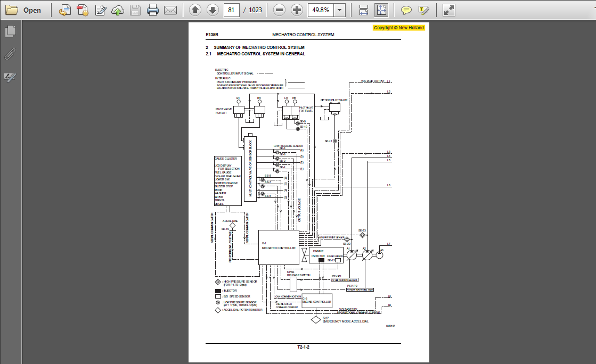
Task: Click the heading MECHATRO CONTROL SYSTEM IN GENERAL
Action: tap(261, 54)
